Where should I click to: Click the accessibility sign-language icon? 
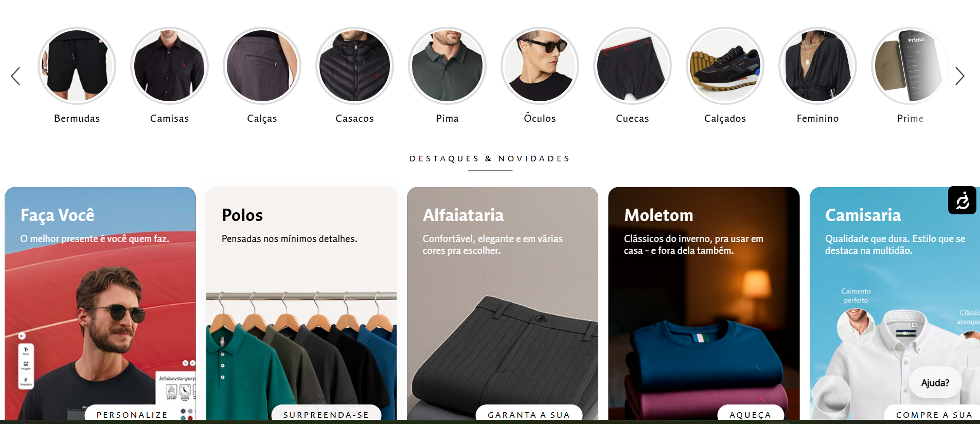click(x=962, y=200)
